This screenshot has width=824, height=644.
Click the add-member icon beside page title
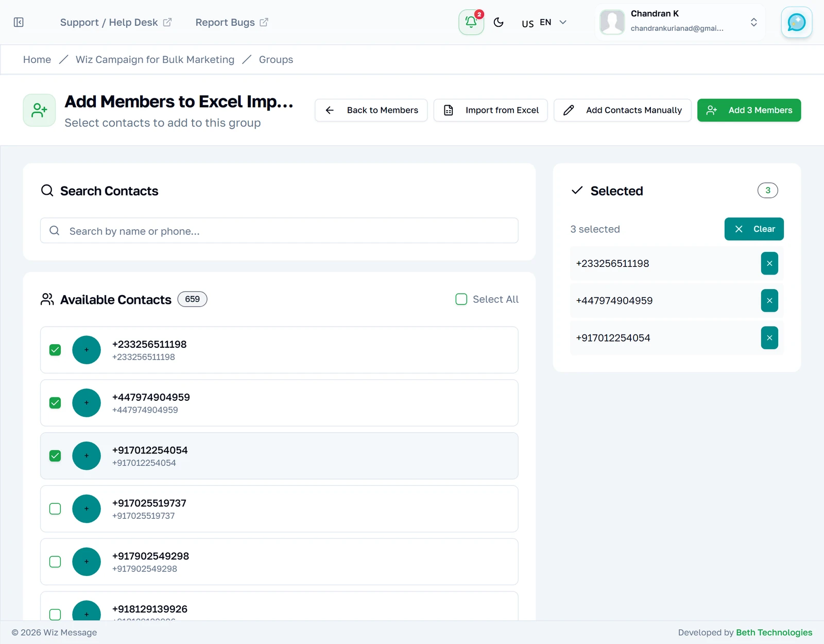[x=39, y=110]
